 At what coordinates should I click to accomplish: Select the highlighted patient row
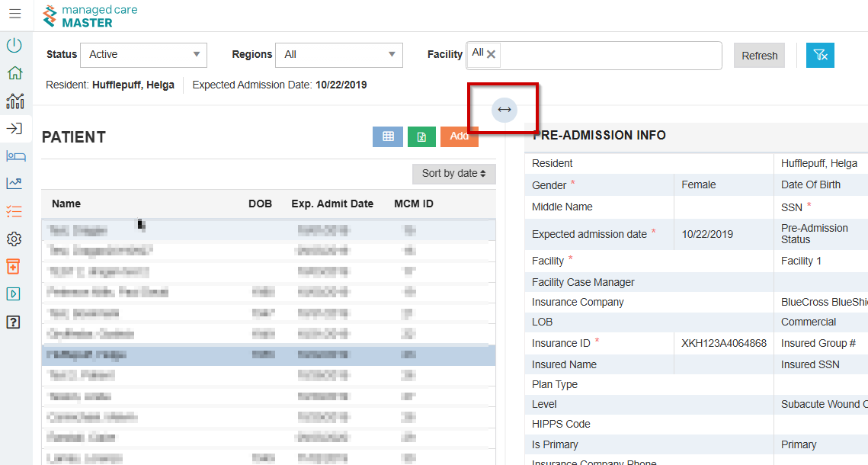(268, 354)
